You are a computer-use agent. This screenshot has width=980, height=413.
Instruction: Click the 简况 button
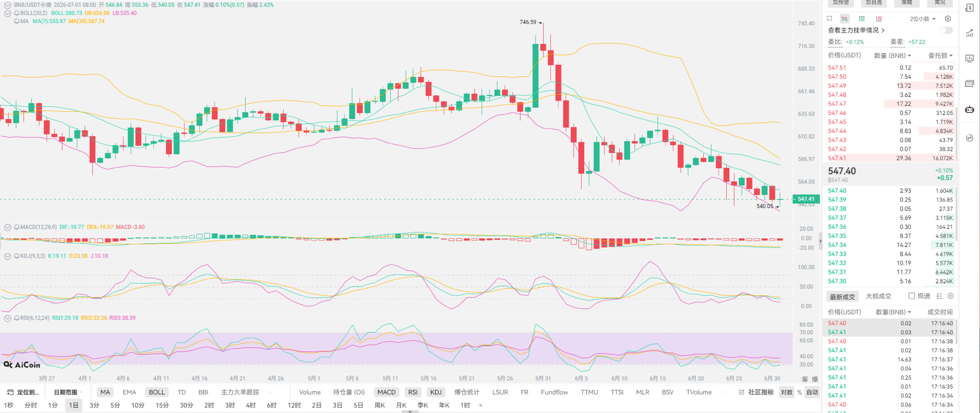[940, 2]
